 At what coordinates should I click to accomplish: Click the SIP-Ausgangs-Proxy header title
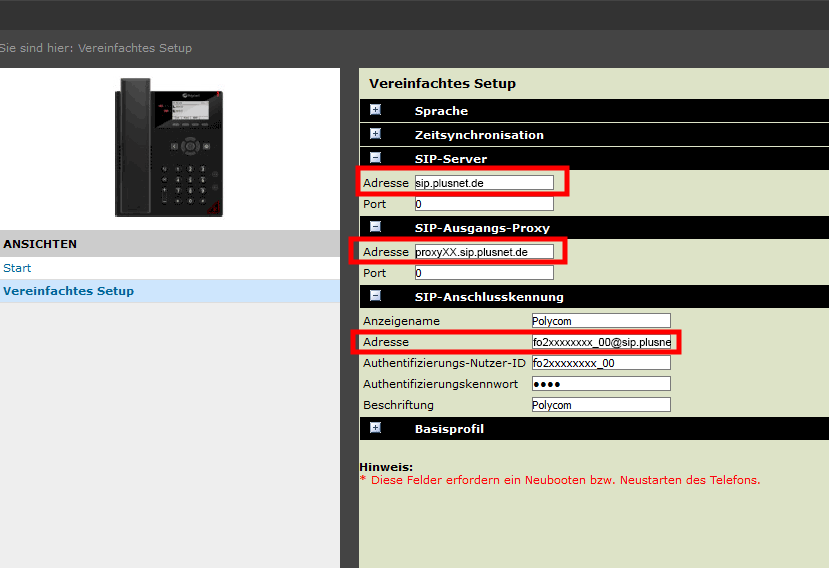[x=482, y=228]
